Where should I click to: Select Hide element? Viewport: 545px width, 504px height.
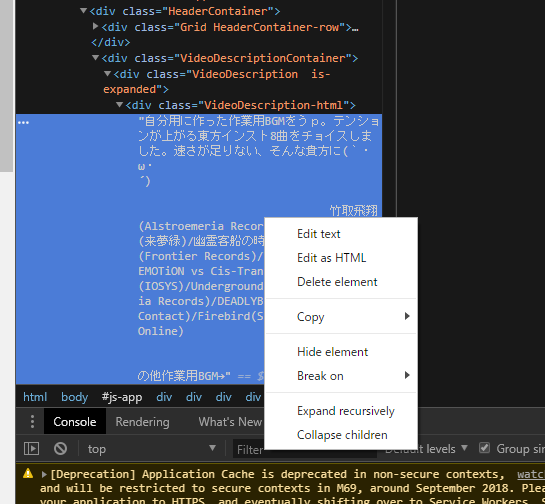(x=341, y=352)
